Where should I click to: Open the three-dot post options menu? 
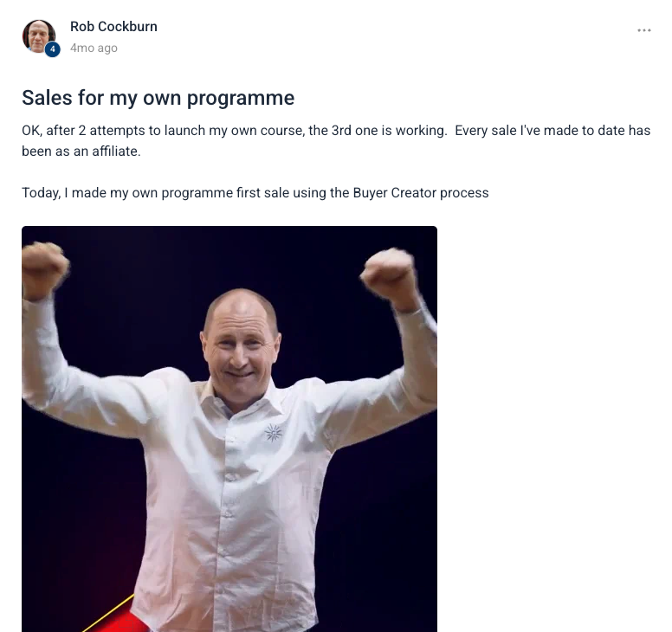click(643, 30)
